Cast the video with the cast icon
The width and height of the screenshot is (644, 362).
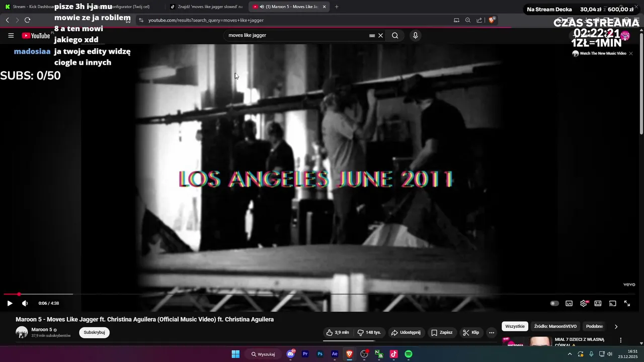tap(612, 303)
